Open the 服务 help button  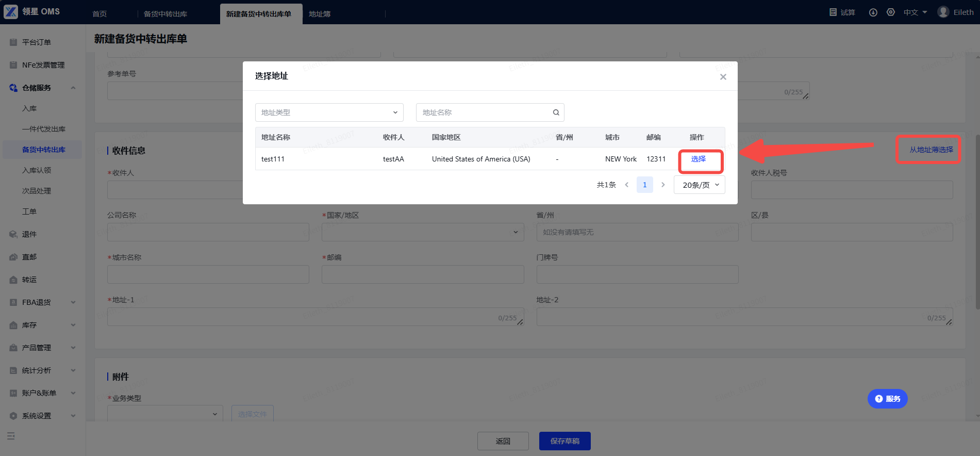888,399
